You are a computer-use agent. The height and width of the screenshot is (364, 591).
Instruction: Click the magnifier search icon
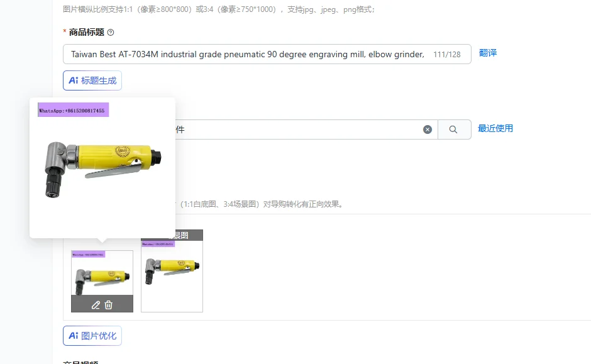(x=453, y=130)
